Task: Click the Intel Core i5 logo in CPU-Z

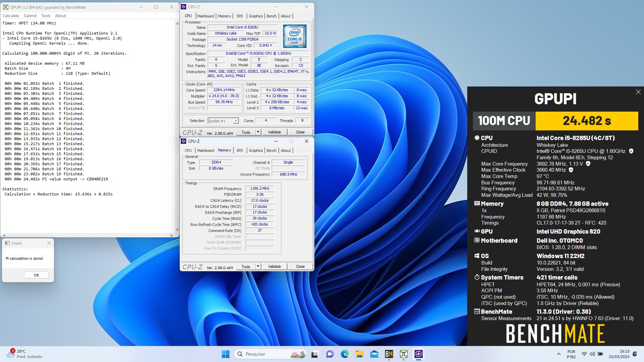Action: pos(294,36)
